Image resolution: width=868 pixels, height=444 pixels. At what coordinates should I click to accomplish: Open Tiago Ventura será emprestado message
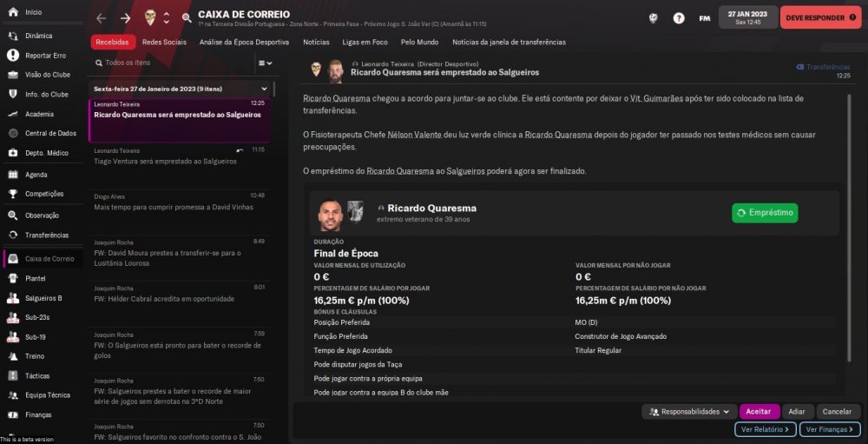[180, 166]
